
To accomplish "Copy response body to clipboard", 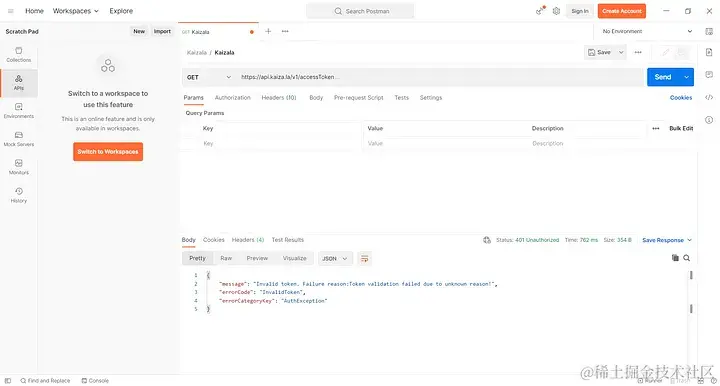I will coord(675,258).
